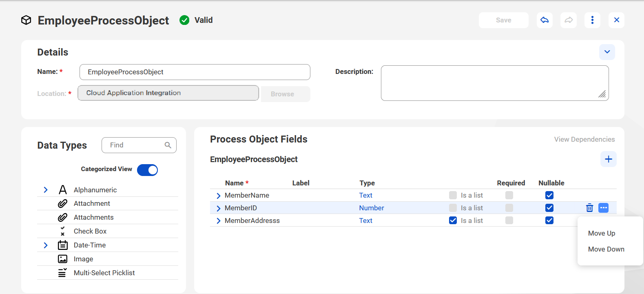Image resolution: width=644 pixels, height=294 pixels.
Task: Click the MemberID row ellipsis button
Action: [x=603, y=208]
